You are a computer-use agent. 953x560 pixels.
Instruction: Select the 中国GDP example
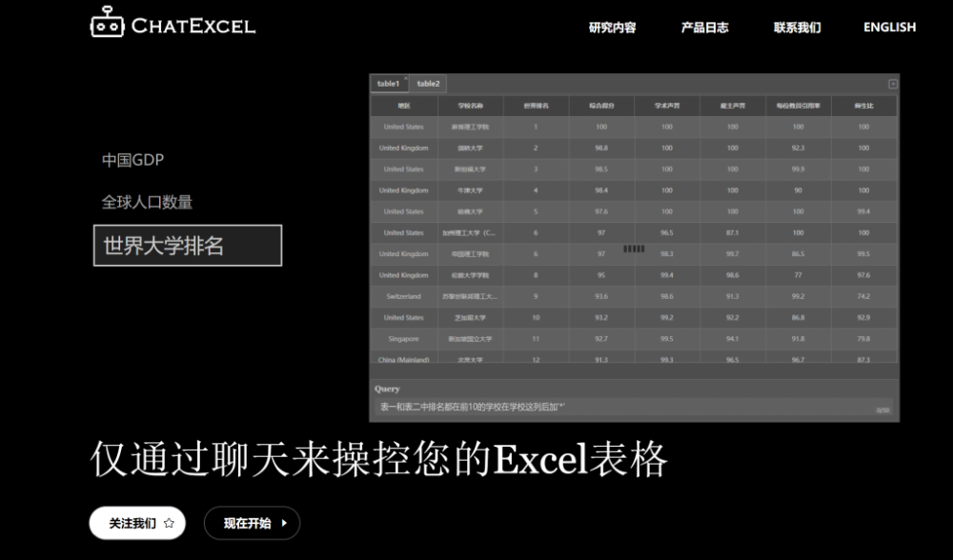132,160
